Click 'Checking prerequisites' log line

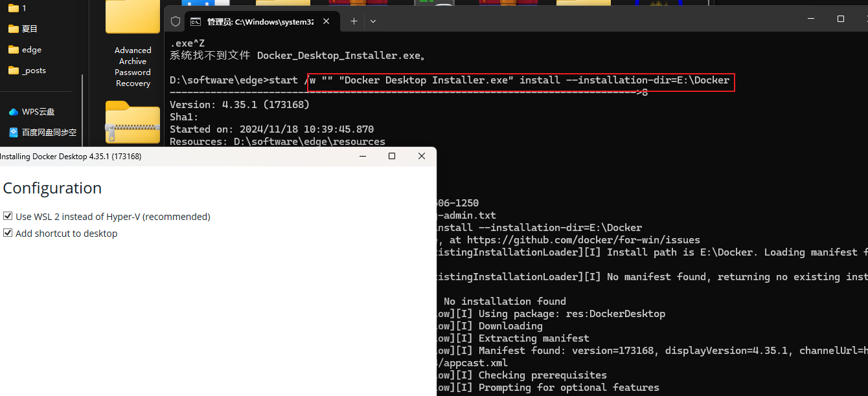point(542,375)
